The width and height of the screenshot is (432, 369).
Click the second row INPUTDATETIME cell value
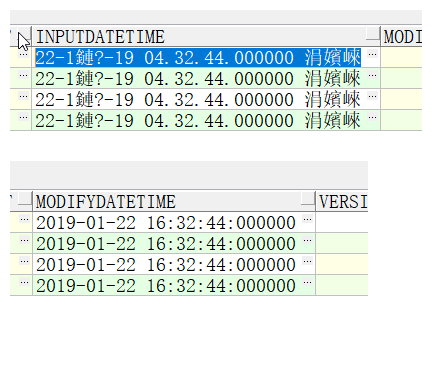coord(198,79)
